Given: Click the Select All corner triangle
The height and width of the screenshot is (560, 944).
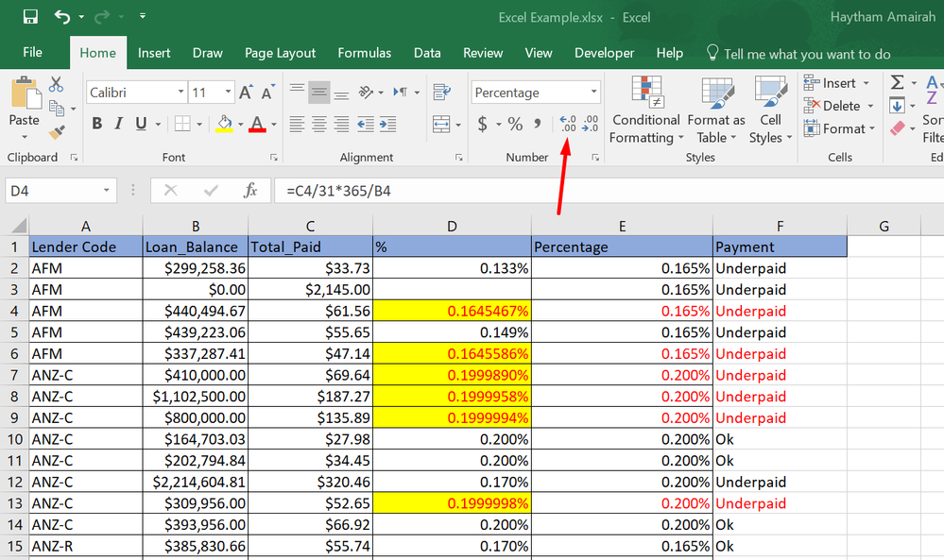Looking at the screenshot, I should pos(19,226).
